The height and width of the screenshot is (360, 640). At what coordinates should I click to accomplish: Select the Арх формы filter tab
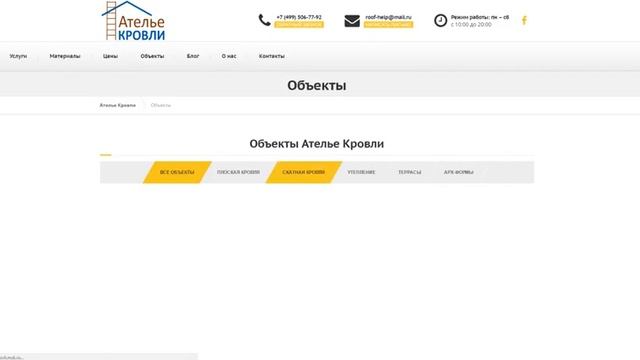pos(459,172)
